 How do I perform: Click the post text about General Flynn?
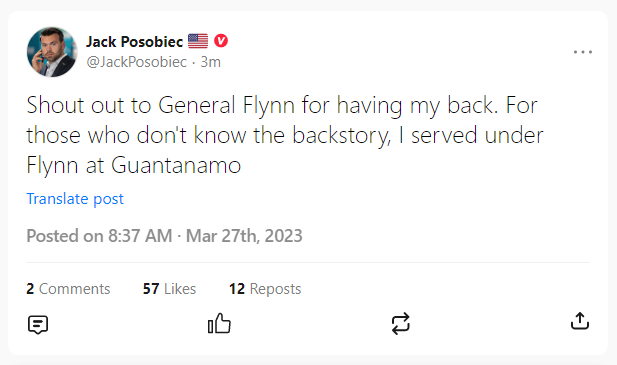point(285,135)
